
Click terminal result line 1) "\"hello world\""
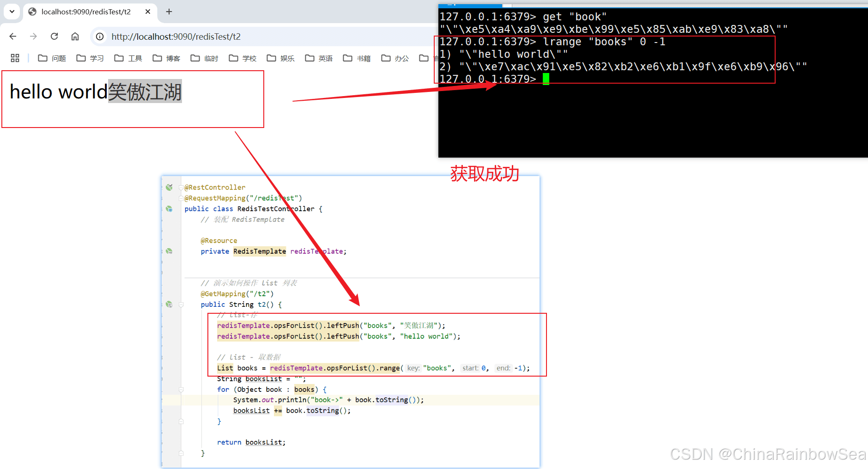click(504, 54)
